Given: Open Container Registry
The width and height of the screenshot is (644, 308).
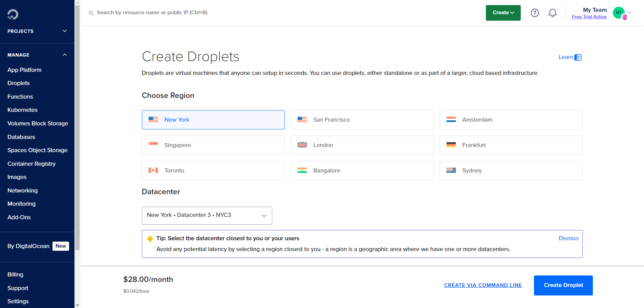Looking at the screenshot, I should (x=31, y=164).
